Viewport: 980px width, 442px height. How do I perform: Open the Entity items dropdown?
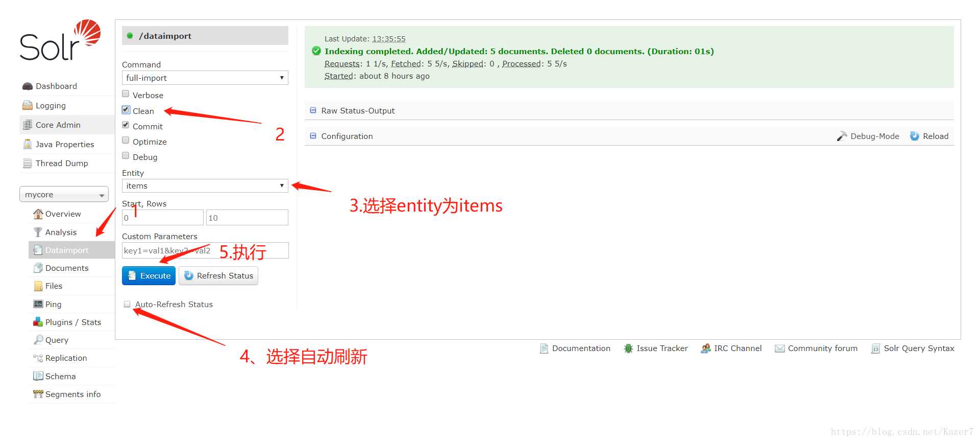coord(205,185)
